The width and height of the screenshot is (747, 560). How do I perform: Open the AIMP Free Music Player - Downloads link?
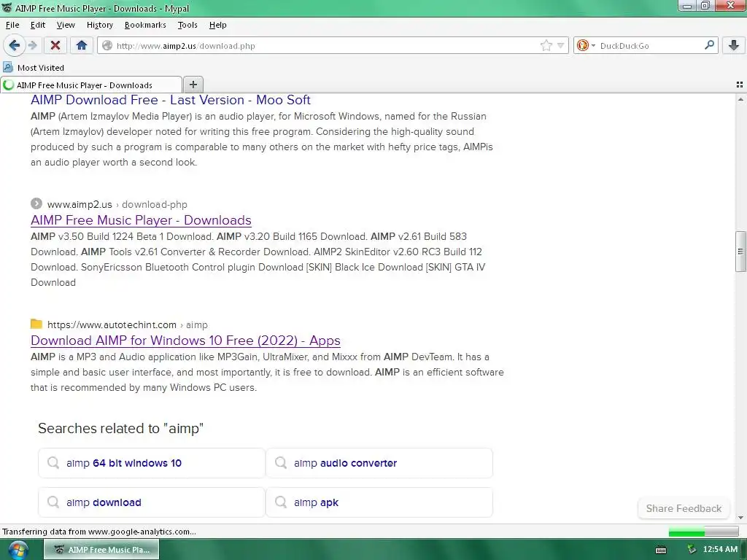(141, 220)
